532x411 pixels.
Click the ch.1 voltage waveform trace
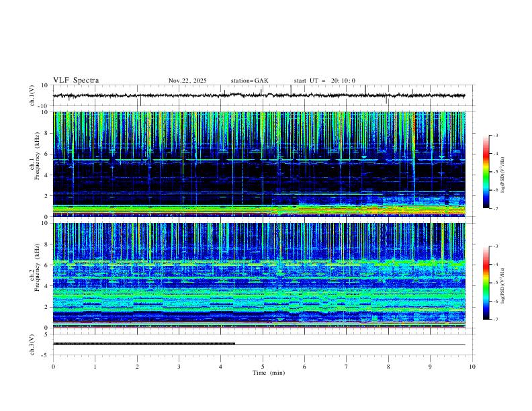coord(259,95)
